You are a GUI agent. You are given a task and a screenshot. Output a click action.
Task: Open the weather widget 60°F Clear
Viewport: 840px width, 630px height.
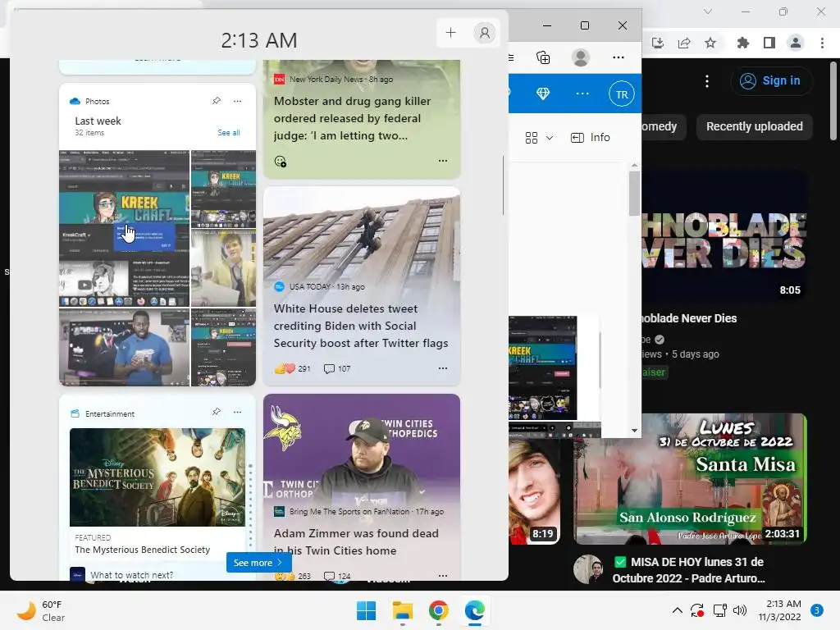(41, 610)
